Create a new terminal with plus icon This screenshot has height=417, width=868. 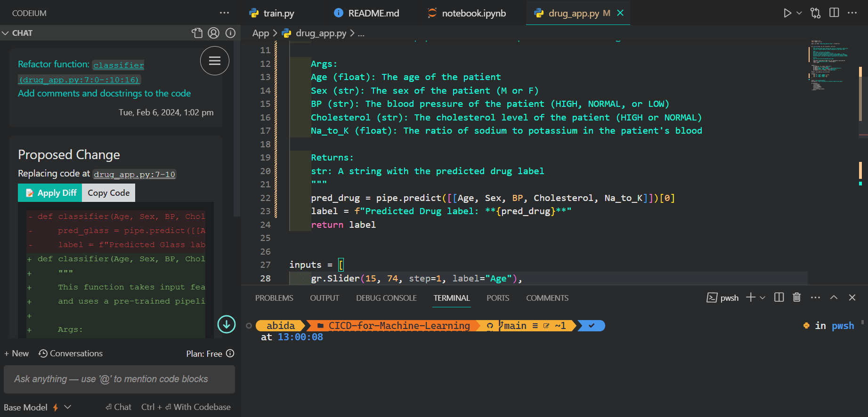pyautogui.click(x=751, y=297)
